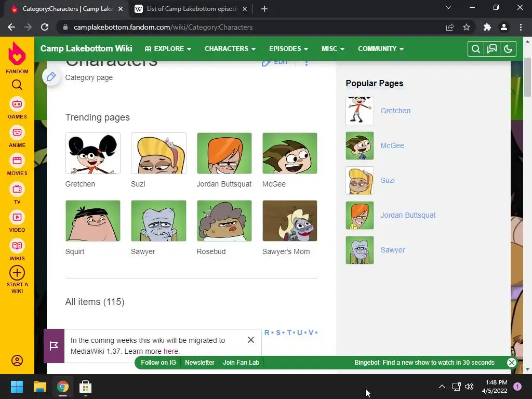Click Follow on IG button
Viewport: 532px width, 399px height.
pos(158,362)
